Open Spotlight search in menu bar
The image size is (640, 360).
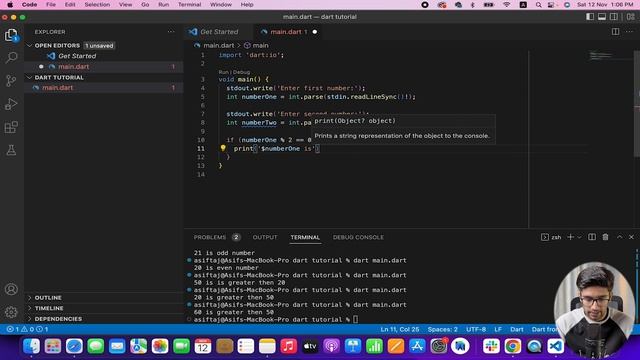(x=538, y=5)
